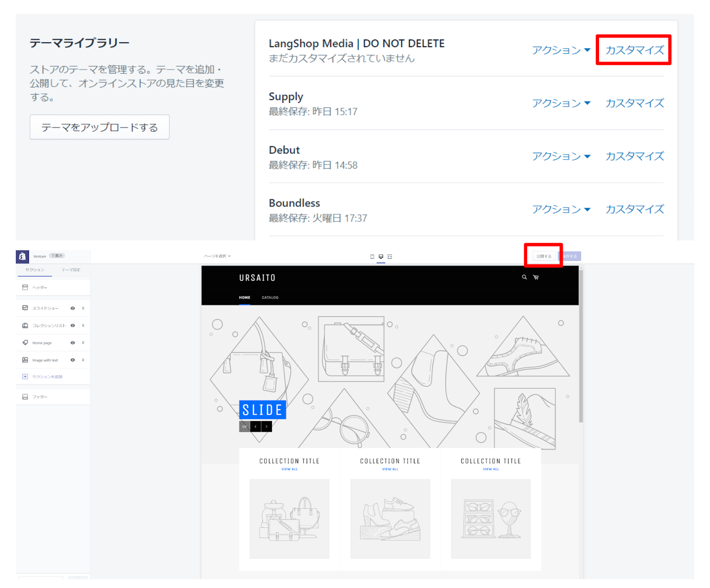The image size is (710, 588).
Task: Click the shoes collection thumbnail
Action: (x=390, y=518)
